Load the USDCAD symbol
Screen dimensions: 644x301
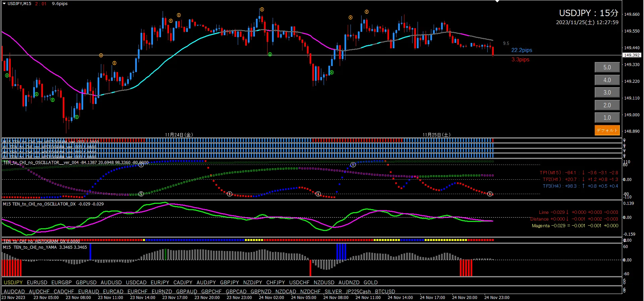[x=136, y=283]
